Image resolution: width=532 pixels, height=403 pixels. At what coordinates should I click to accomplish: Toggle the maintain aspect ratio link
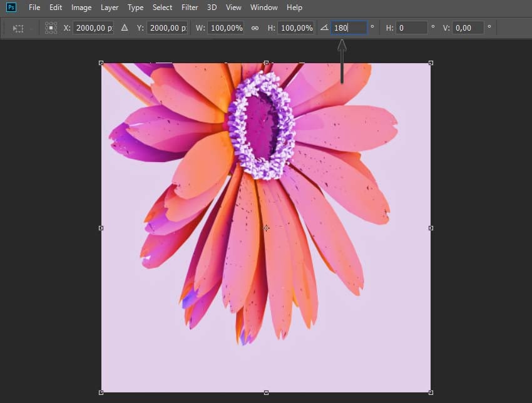coord(255,28)
